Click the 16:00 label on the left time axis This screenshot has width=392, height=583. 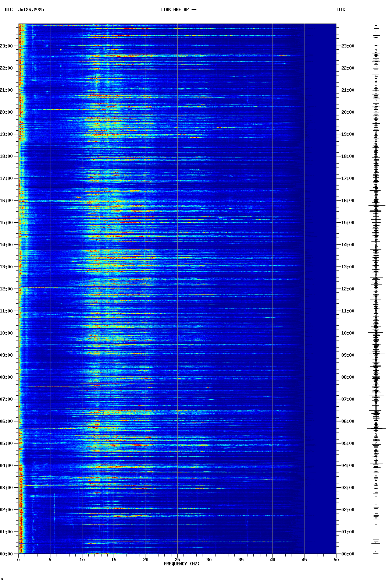pos(6,201)
